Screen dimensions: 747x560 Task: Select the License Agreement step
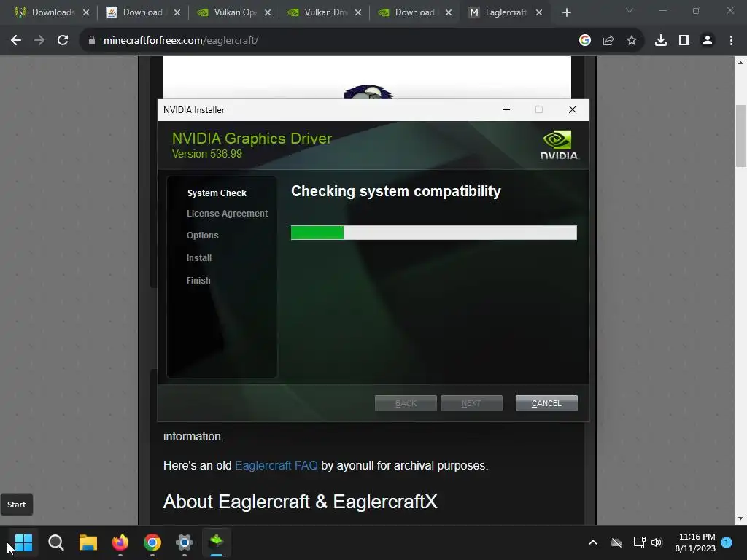click(x=228, y=214)
